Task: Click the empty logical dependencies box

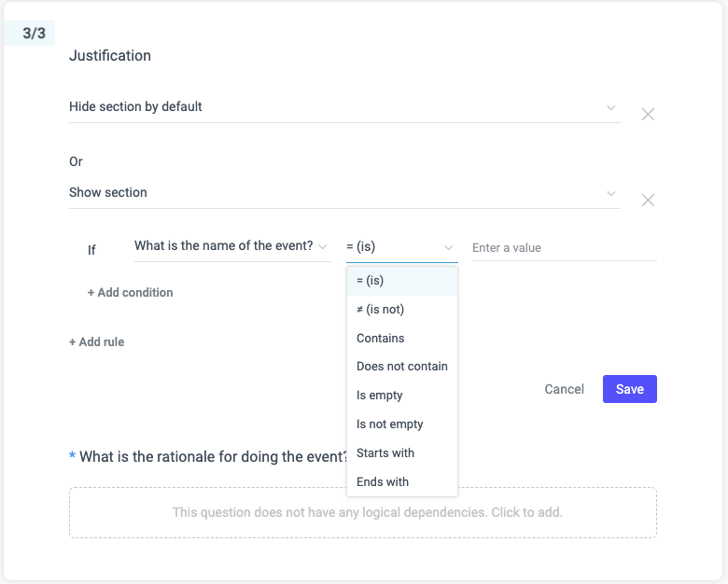Action: (363, 512)
